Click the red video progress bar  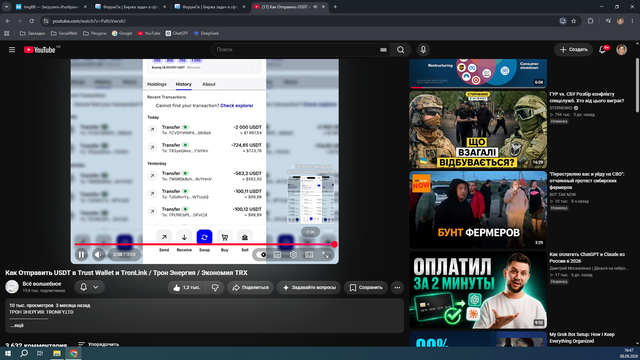pyautogui.click(x=204, y=244)
